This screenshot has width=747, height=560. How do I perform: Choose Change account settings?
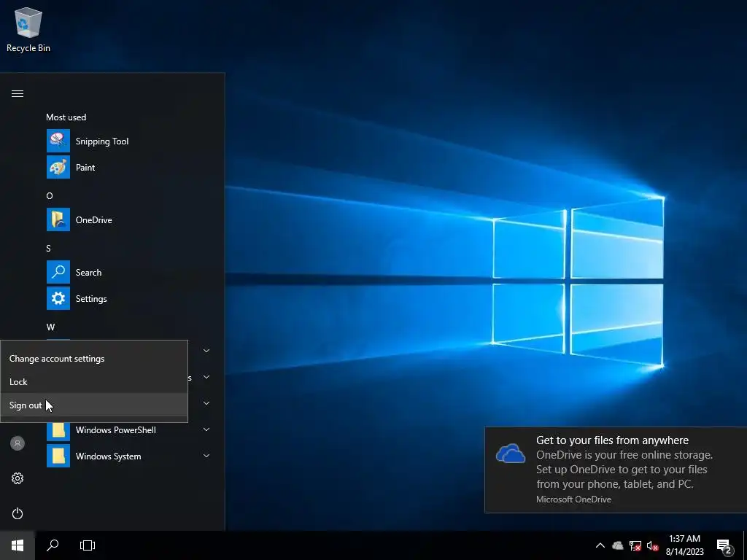[94, 359]
